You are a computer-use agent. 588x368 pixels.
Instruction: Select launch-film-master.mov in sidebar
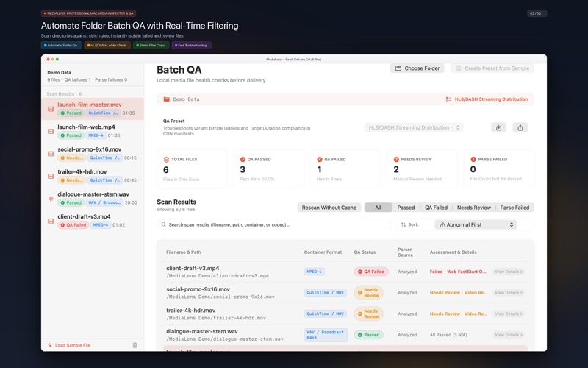tap(93, 109)
